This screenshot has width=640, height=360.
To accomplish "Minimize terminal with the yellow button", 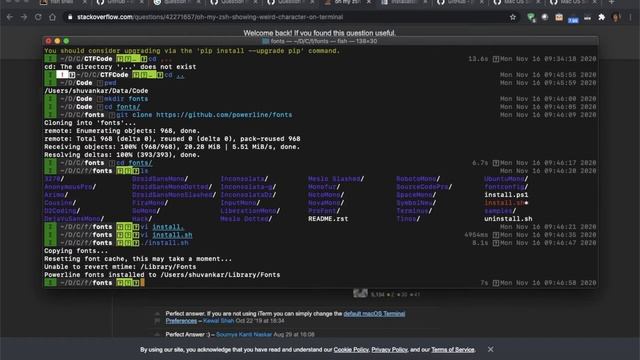I will coord(57,41).
